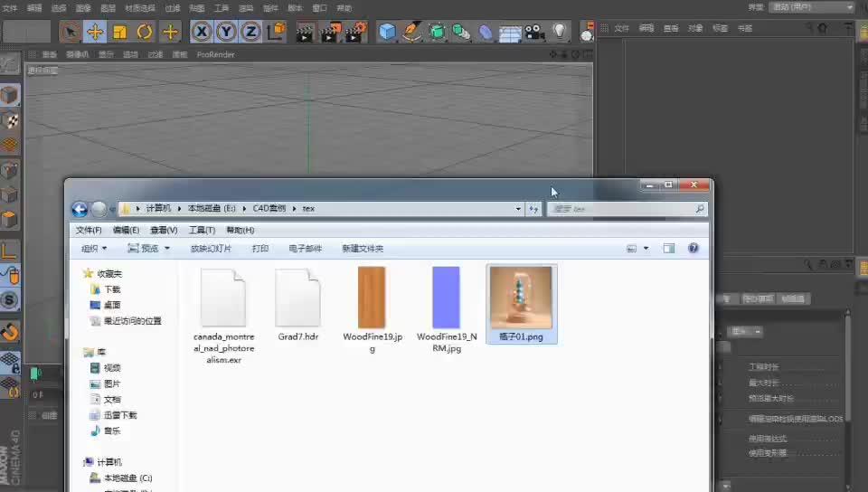
Task: Enable the axis L tool
Action: pyautogui.click(x=9, y=251)
